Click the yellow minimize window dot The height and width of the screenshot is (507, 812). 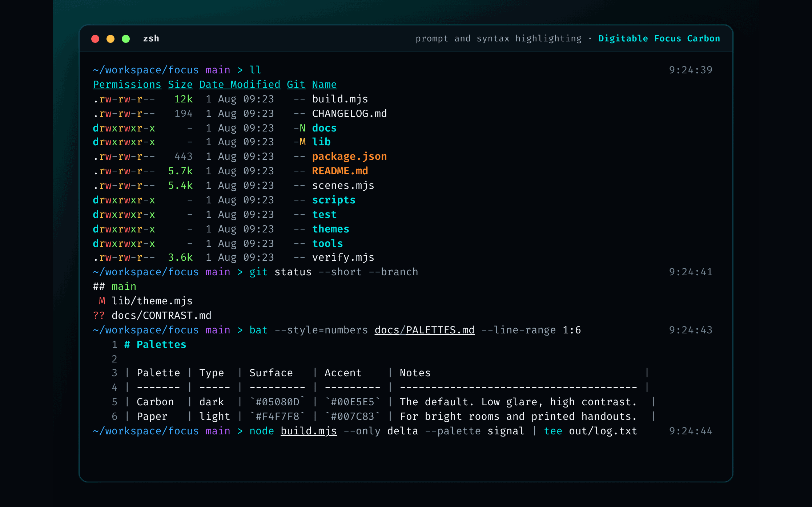[110, 39]
